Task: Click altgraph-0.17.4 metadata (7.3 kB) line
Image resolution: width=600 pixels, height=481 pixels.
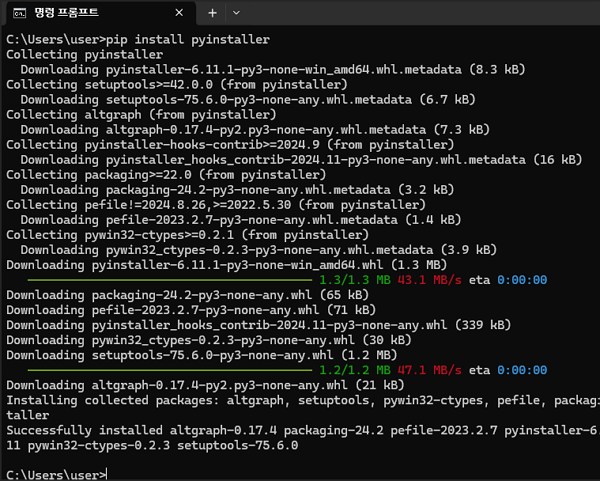Action: 255,129
